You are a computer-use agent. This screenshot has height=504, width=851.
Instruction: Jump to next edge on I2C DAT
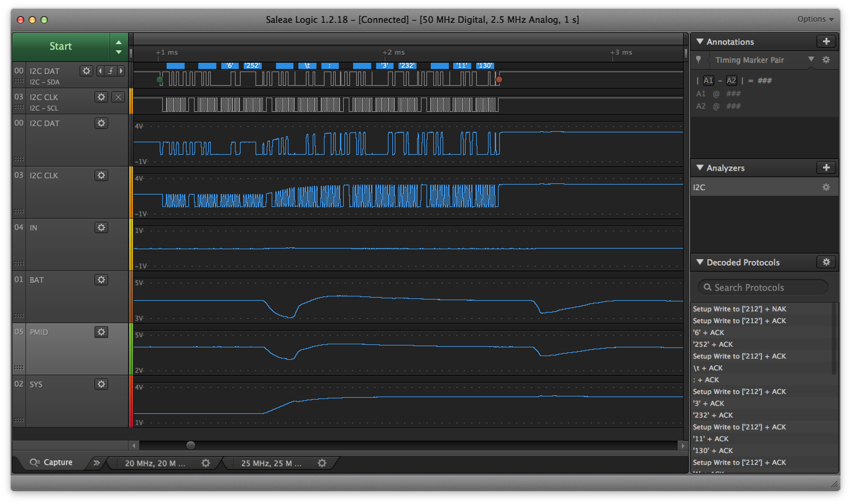pos(121,71)
